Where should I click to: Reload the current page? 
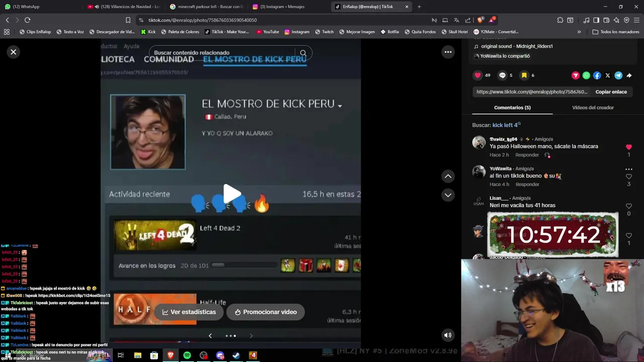tap(27, 20)
